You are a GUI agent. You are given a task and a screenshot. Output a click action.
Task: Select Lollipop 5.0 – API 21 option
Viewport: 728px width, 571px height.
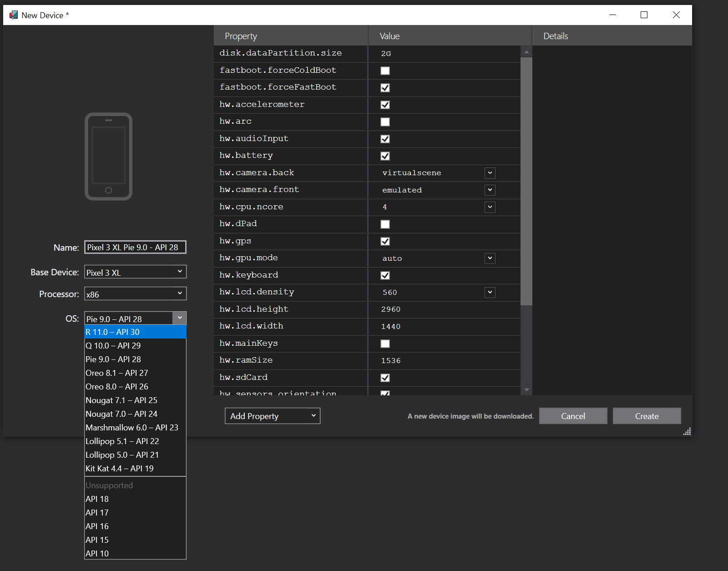[x=135, y=455]
